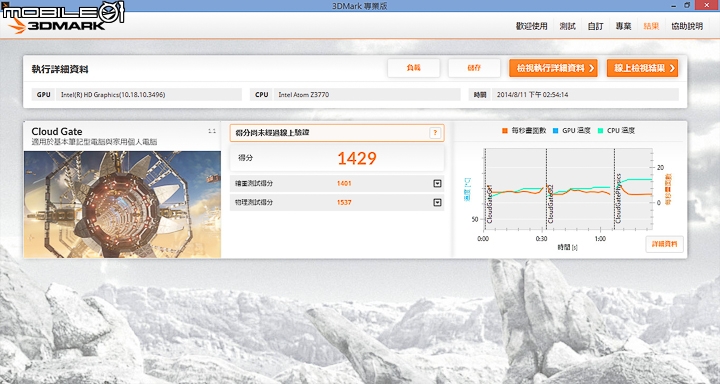Switch to the 測試 tab
This screenshot has height=384, width=720.
[x=568, y=26]
